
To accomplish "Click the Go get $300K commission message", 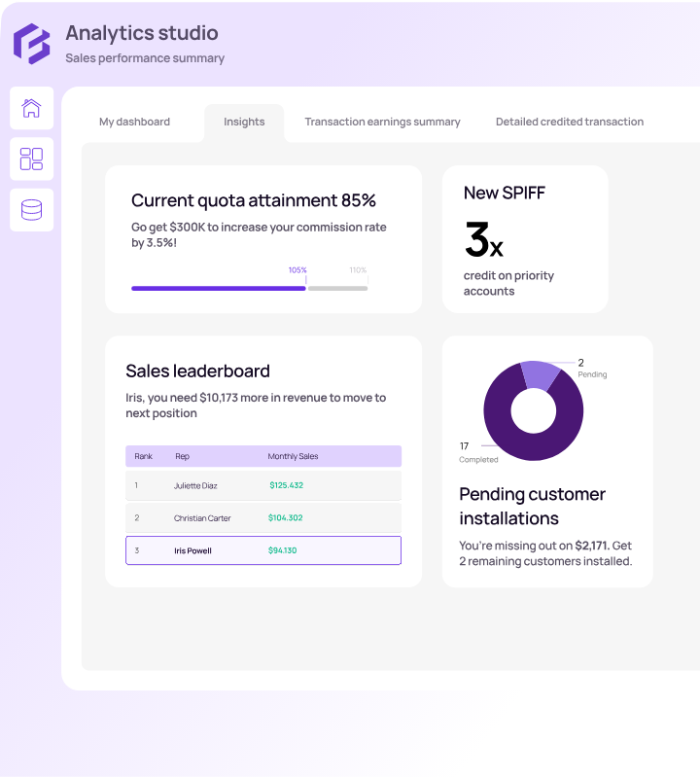I will coord(259,234).
